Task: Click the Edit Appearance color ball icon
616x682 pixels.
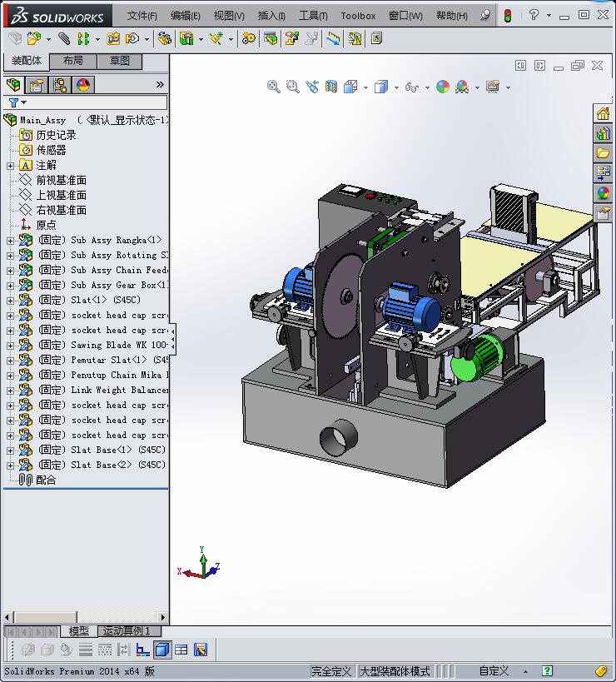Action: (x=443, y=87)
